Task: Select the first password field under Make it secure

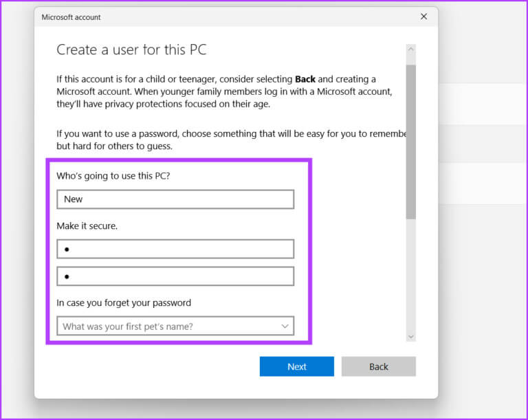Action: (175, 250)
